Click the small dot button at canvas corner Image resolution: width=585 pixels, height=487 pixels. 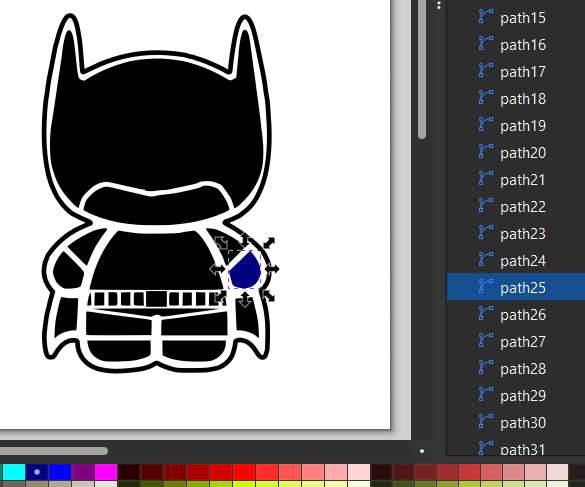coord(422,451)
